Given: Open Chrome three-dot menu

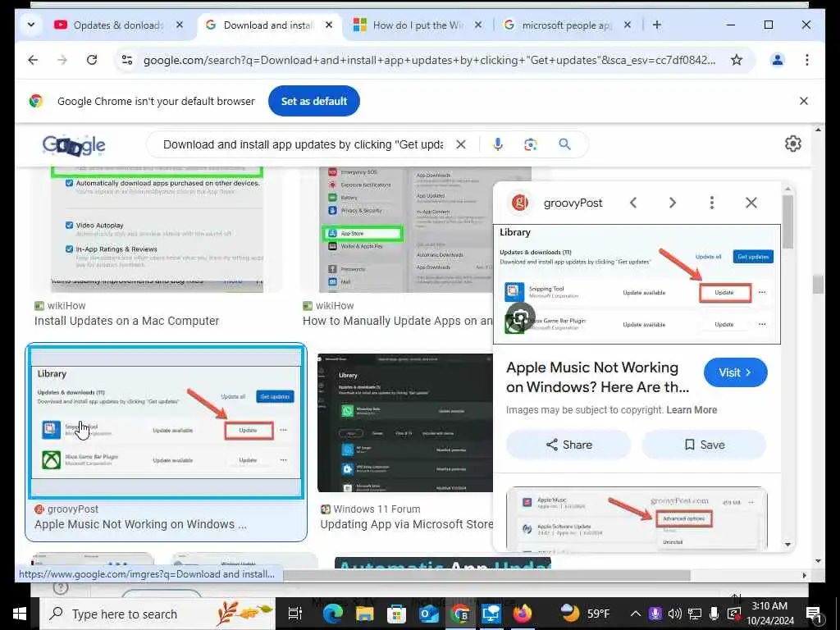Looking at the screenshot, I should pos(807,60).
